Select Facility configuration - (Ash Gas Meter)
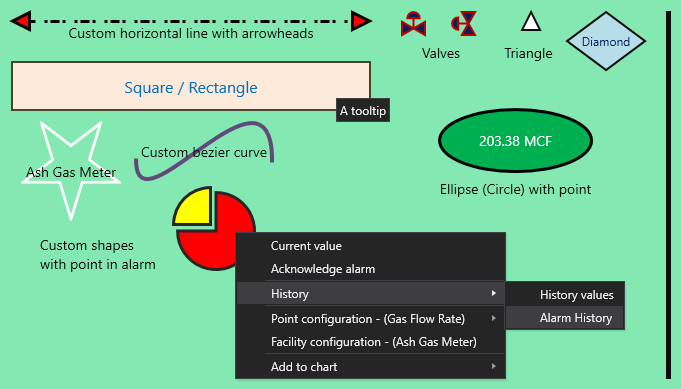 coord(370,342)
